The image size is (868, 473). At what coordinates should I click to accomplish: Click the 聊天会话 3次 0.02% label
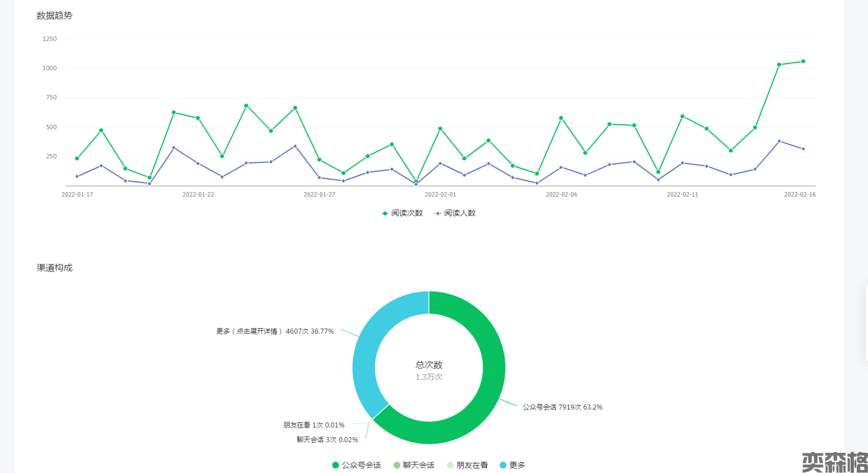coord(327,440)
